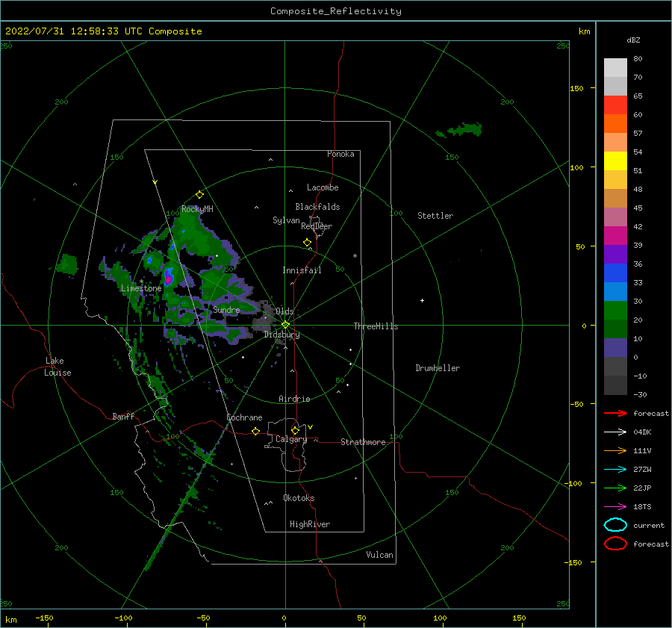Click the bright green swatch in dBZ scale
Screen dimensions: 672x628
(x=615, y=311)
